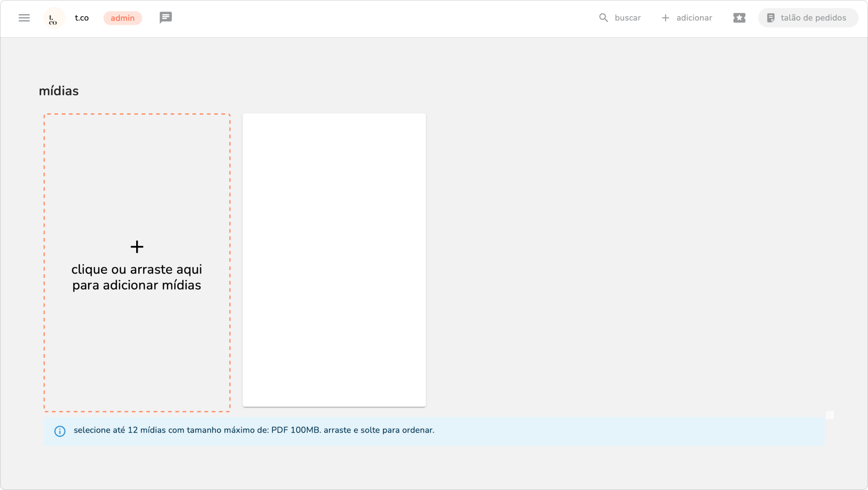This screenshot has width=868, height=490.
Task: Open the starred ticket icon
Action: click(x=739, y=18)
